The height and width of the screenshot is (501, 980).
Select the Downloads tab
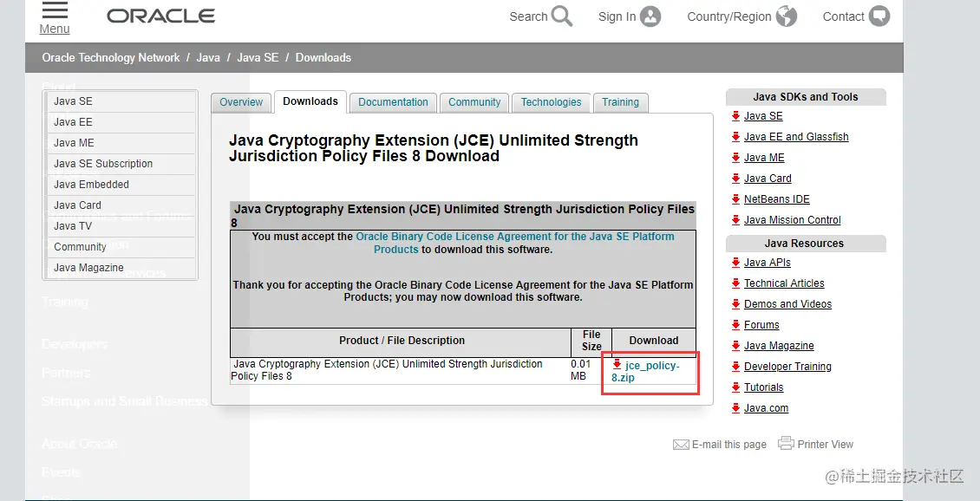pyautogui.click(x=310, y=101)
